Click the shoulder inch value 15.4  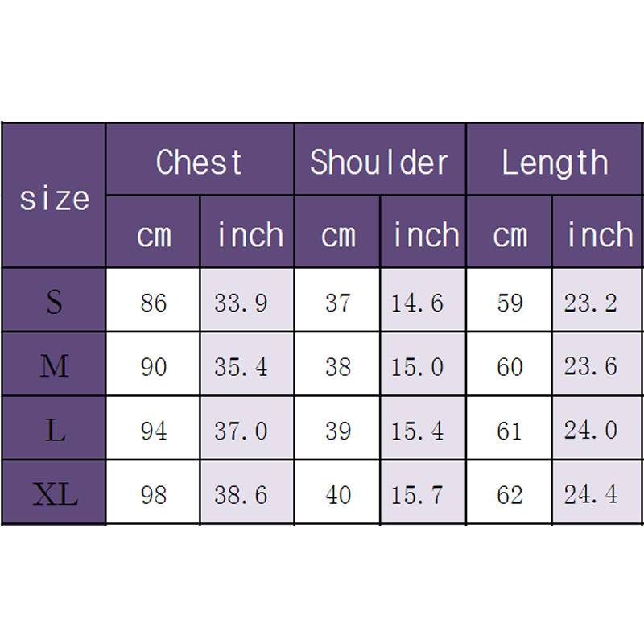pos(417,431)
